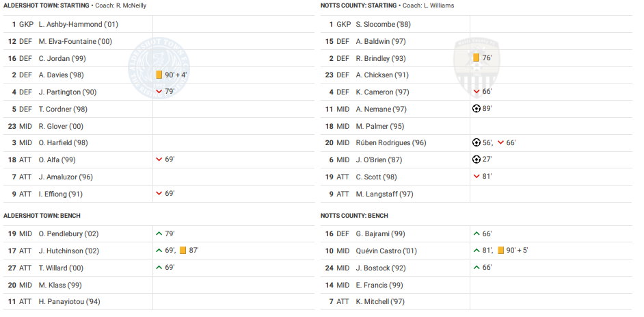Click the Aldershot Town Starting heading
The width and height of the screenshot is (644, 317).
point(46,5)
